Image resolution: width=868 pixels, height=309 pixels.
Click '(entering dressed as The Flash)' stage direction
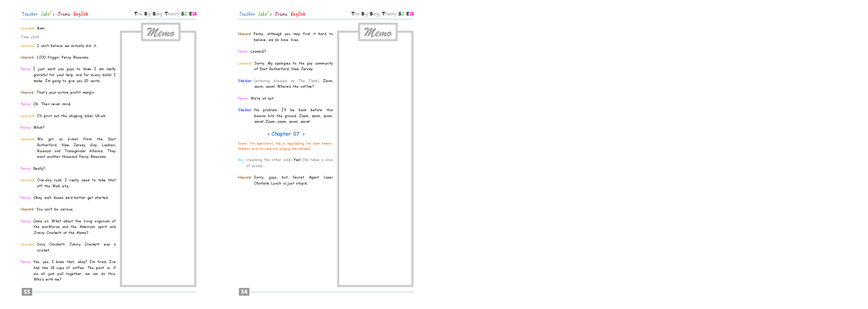point(287,81)
